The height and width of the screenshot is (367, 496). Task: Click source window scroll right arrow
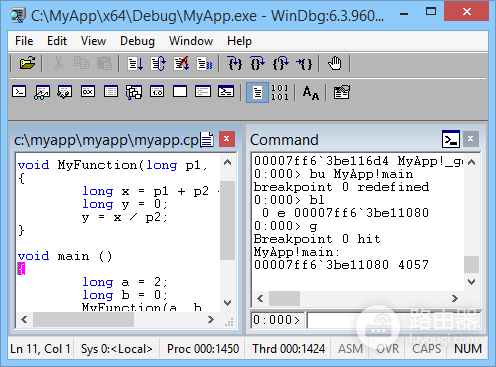(x=211, y=320)
